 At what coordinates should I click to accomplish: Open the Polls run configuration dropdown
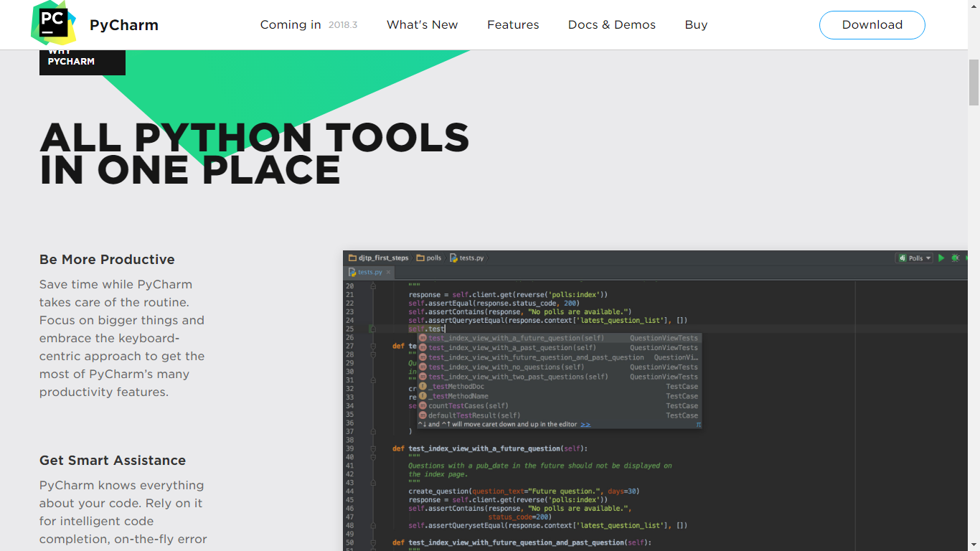915,258
